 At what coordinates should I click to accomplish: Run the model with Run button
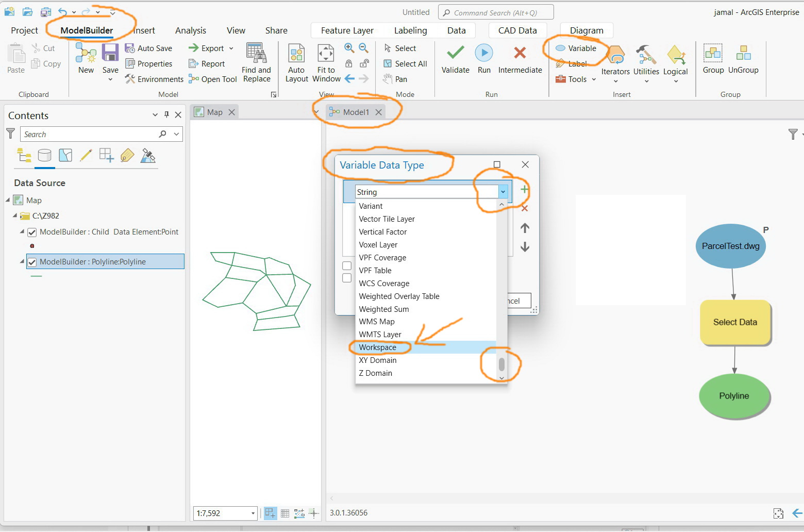coord(483,53)
